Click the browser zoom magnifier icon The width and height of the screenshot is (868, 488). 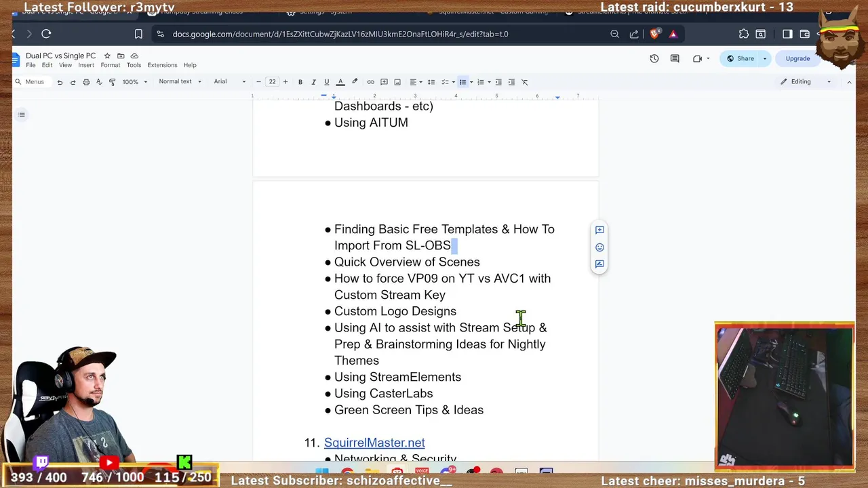pyautogui.click(x=614, y=34)
